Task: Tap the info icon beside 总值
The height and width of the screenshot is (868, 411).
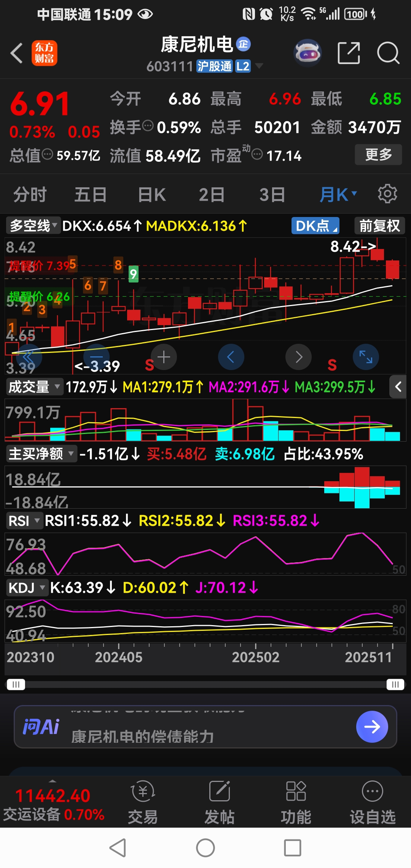Action: [47, 154]
